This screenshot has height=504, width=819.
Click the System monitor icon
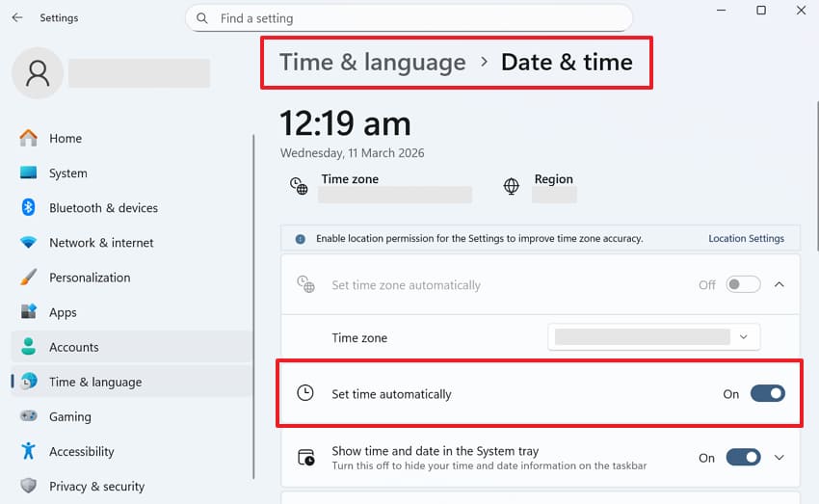tap(28, 172)
